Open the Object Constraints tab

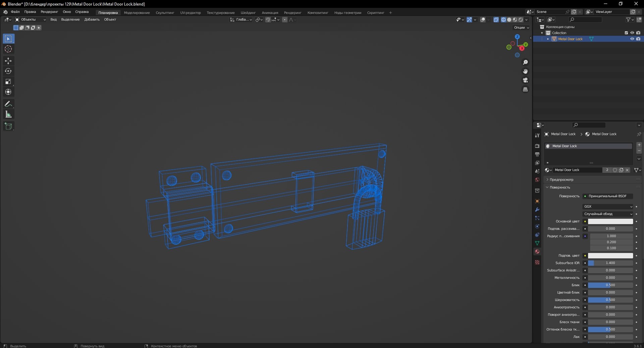point(537,235)
